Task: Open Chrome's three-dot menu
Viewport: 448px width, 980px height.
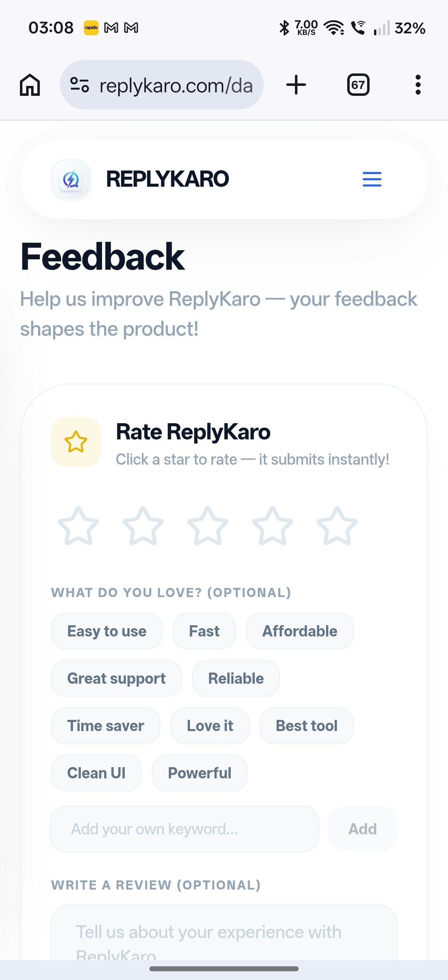Action: (x=418, y=85)
